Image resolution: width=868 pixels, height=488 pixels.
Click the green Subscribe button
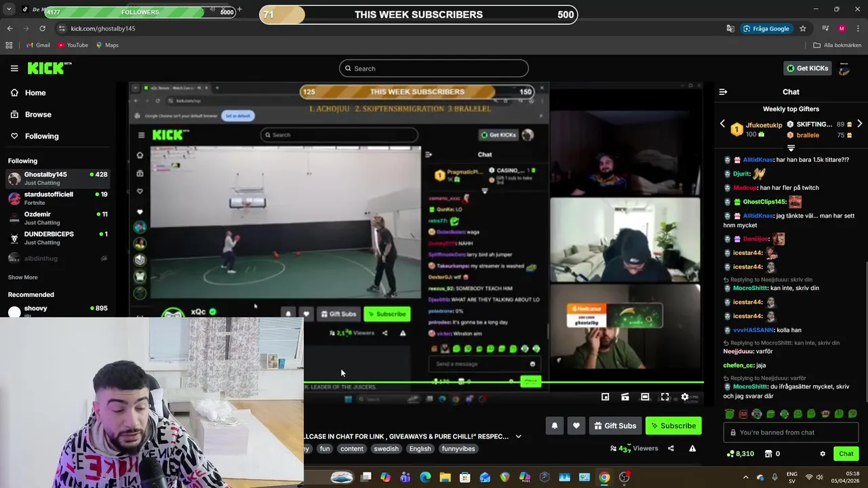coord(673,426)
